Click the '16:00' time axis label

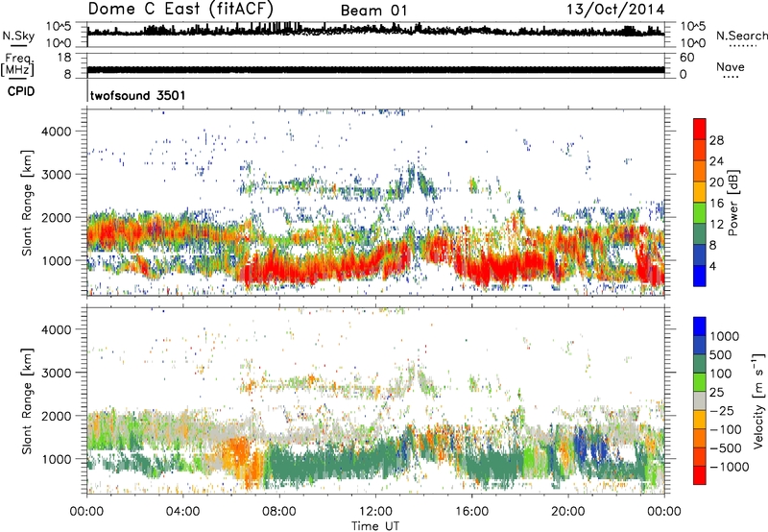click(471, 512)
